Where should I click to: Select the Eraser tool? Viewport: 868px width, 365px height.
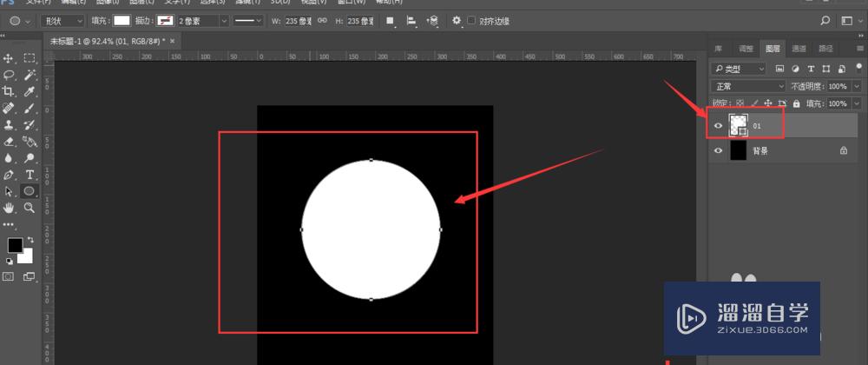pyautogui.click(x=9, y=141)
